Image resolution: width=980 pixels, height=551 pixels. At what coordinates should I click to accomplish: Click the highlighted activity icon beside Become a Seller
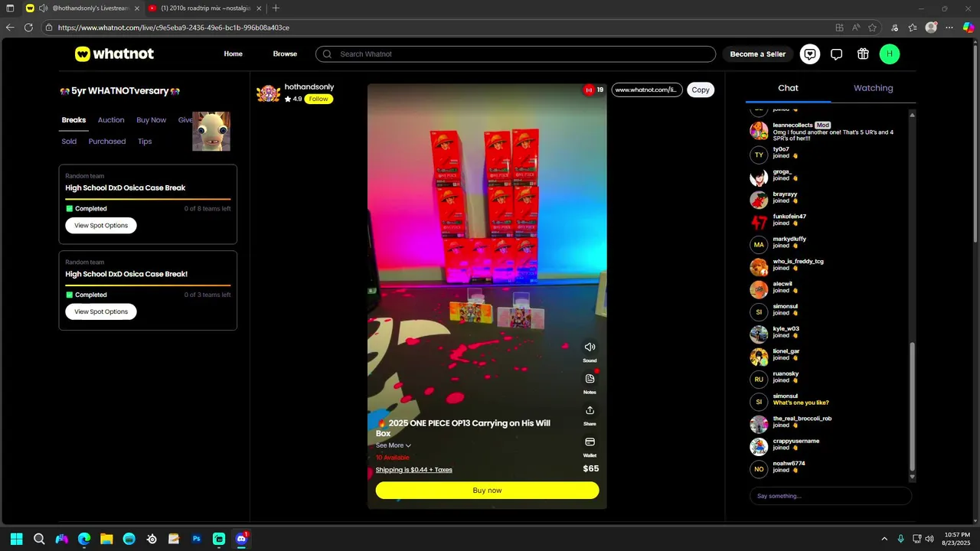pos(810,54)
